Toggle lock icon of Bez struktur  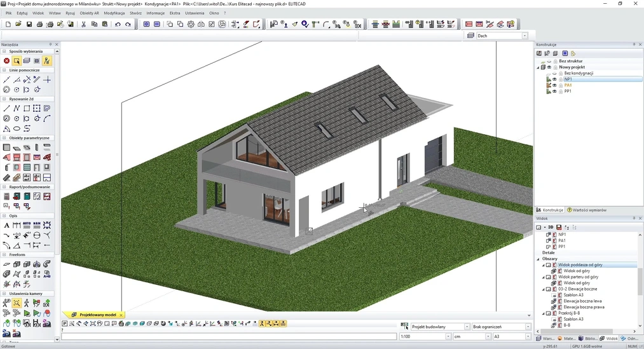[555, 61]
